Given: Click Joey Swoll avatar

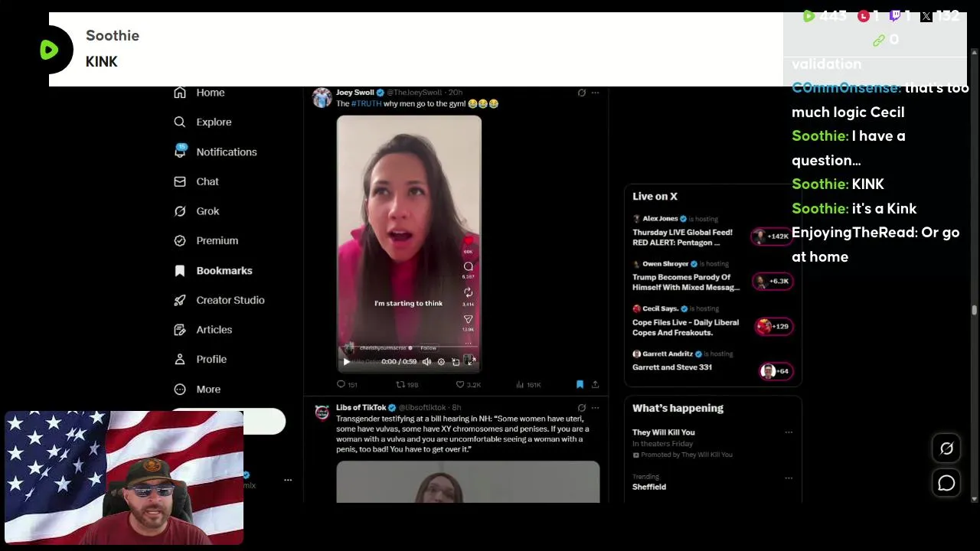Looking at the screenshot, I should [x=322, y=97].
